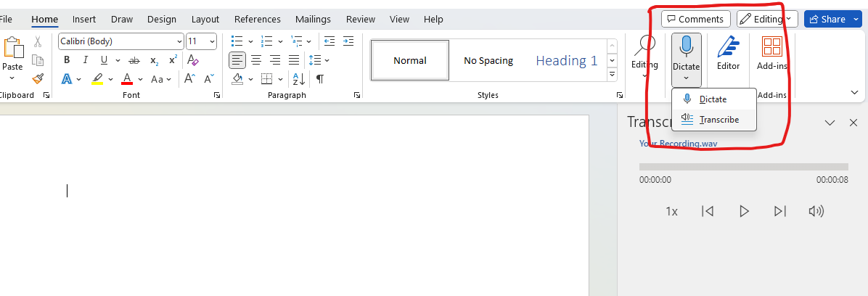The width and height of the screenshot is (868, 296).
Task: Select the Bullets list icon
Action: (237, 41)
